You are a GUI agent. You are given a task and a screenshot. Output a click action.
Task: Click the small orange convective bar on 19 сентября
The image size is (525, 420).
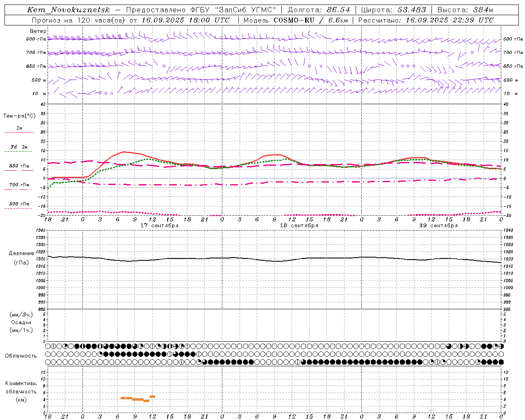431,410
